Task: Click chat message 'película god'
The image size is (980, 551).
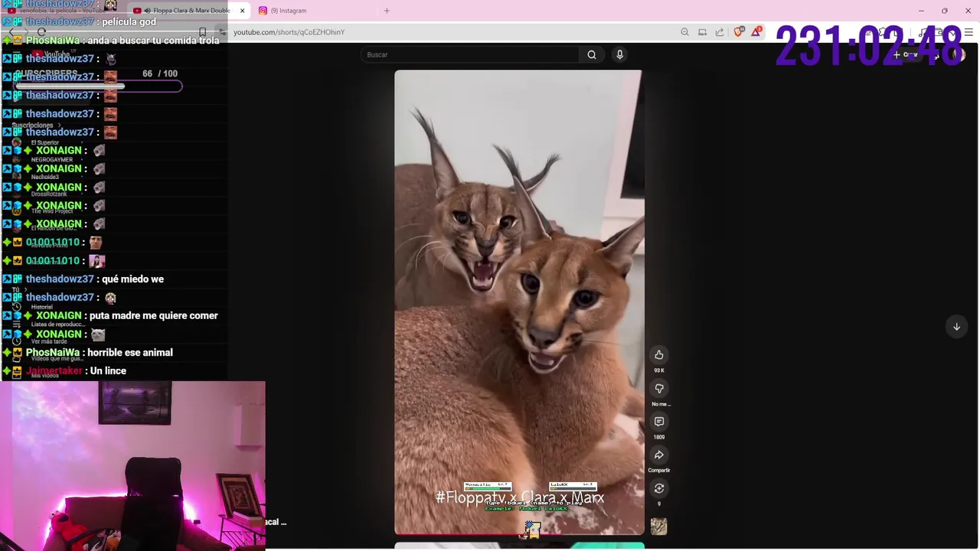Action: pyautogui.click(x=129, y=21)
